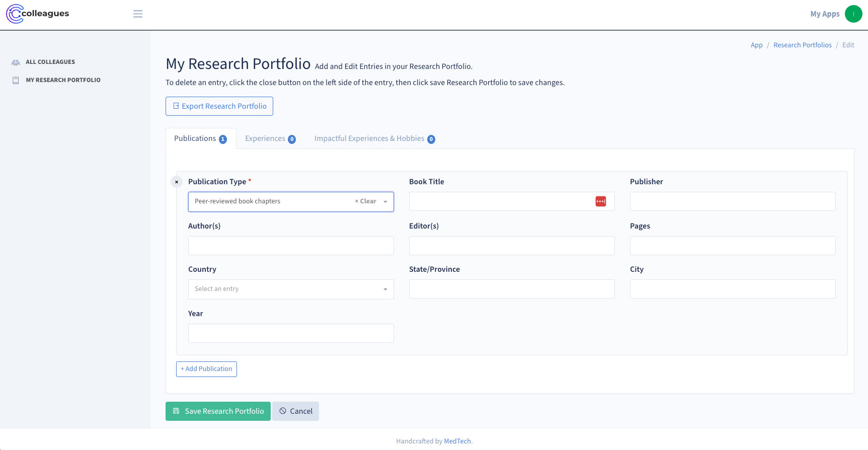This screenshot has height=450, width=868.
Task: Add a new publication entry
Action: point(206,369)
